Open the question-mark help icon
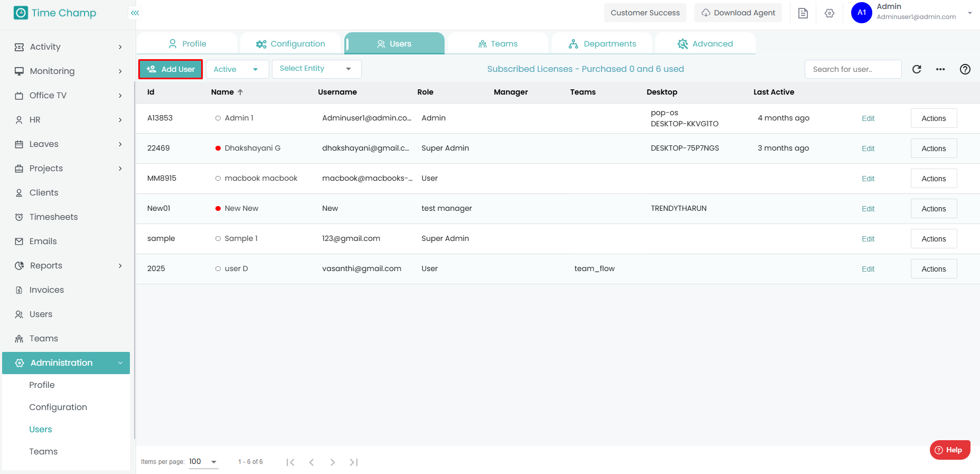This screenshot has height=474, width=980. click(x=965, y=69)
